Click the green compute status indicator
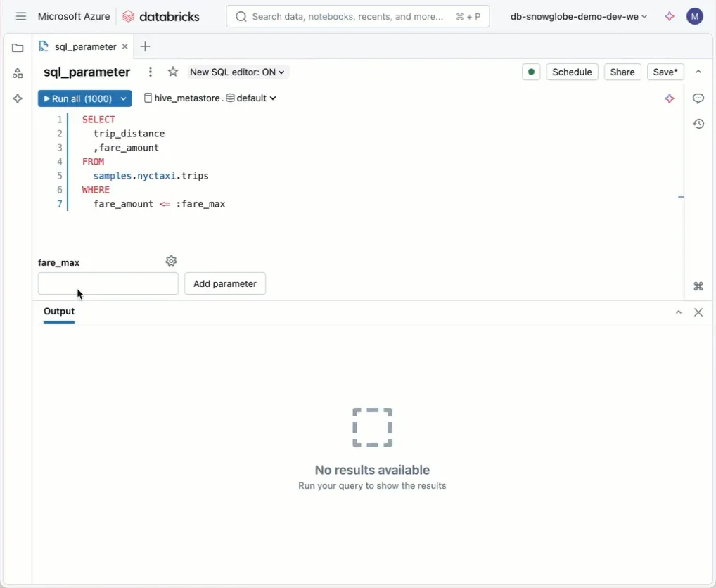 531,72
